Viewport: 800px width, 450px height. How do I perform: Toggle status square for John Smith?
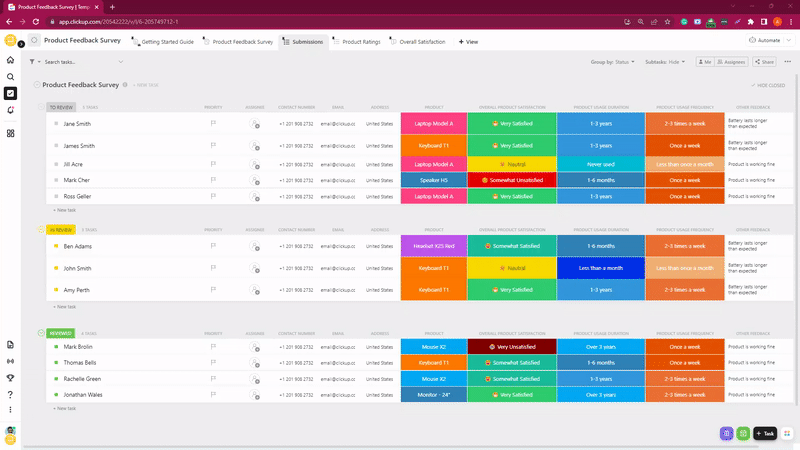[56, 268]
